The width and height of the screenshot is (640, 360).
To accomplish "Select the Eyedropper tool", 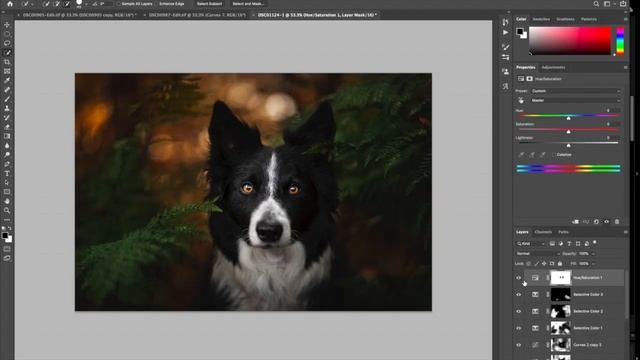I will pos(7,80).
